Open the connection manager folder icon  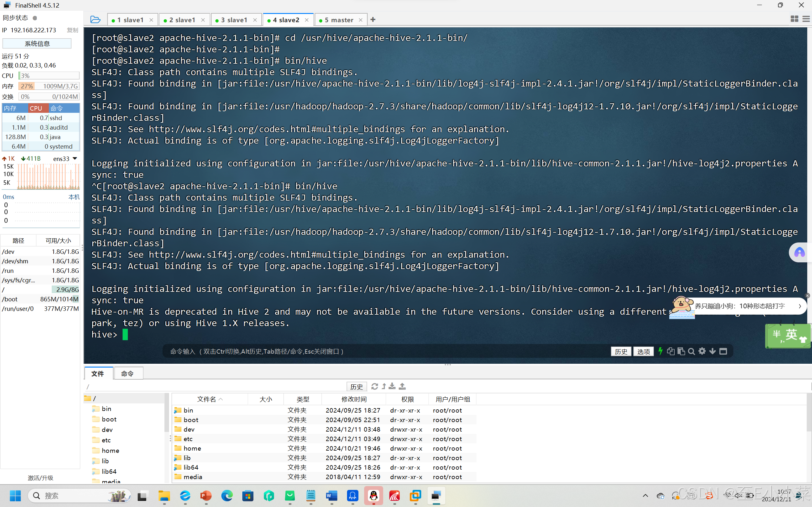coord(95,20)
